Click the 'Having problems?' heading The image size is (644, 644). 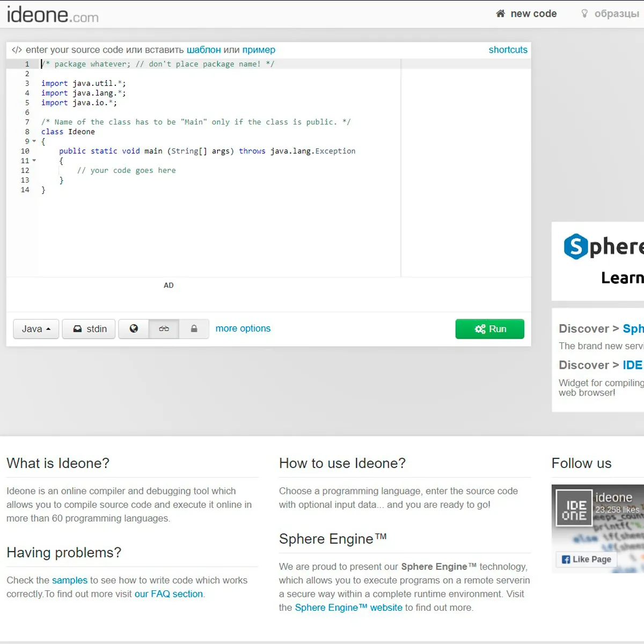[x=64, y=552]
